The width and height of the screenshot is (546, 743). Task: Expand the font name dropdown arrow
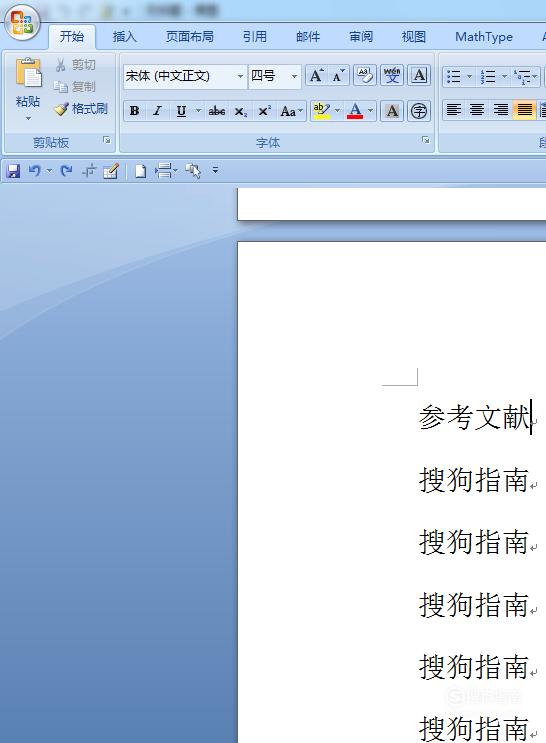click(x=241, y=76)
